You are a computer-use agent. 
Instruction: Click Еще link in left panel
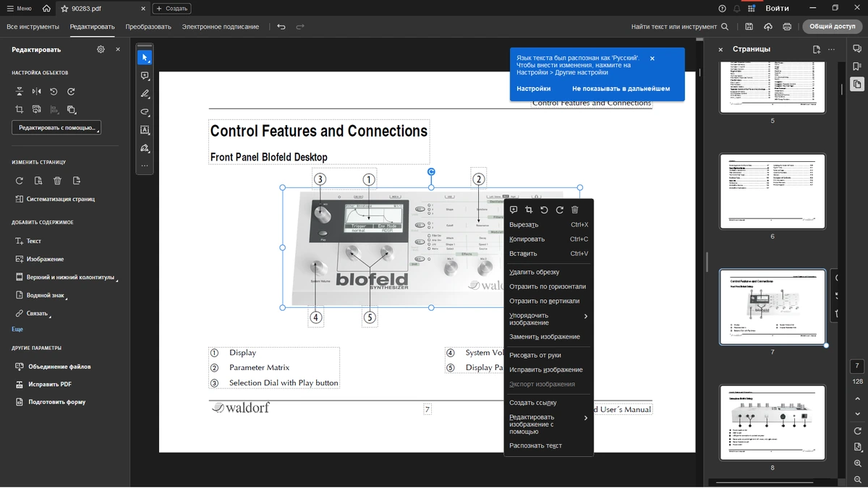(x=17, y=330)
